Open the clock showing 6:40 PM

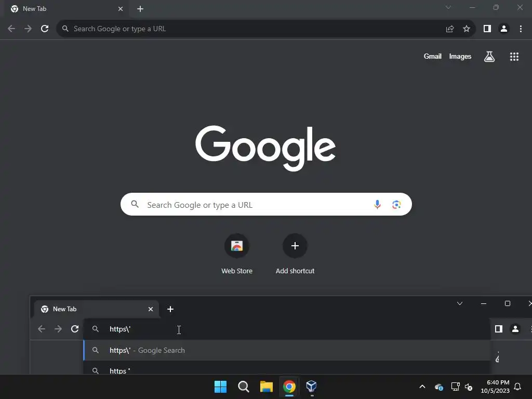point(495,387)
